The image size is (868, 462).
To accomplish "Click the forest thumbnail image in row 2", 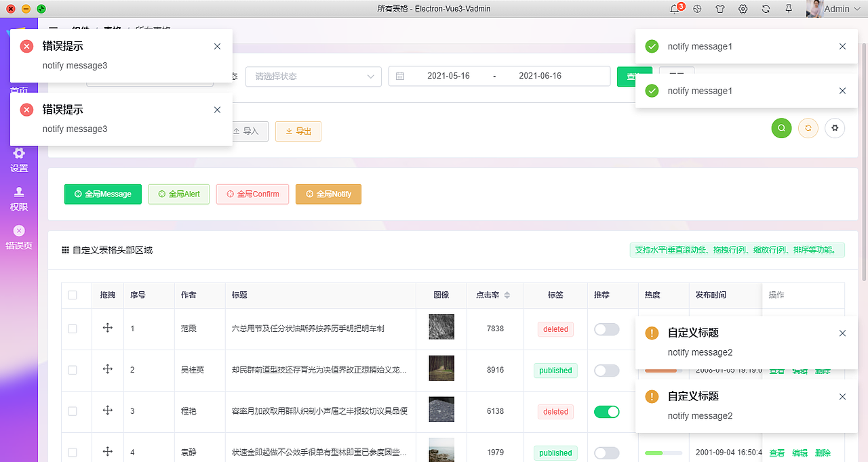I will (x=441, y=370).
